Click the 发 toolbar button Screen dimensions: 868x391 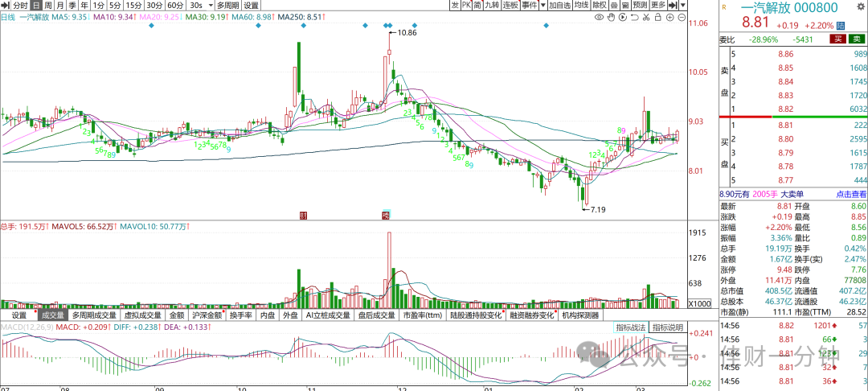[455, 5]
